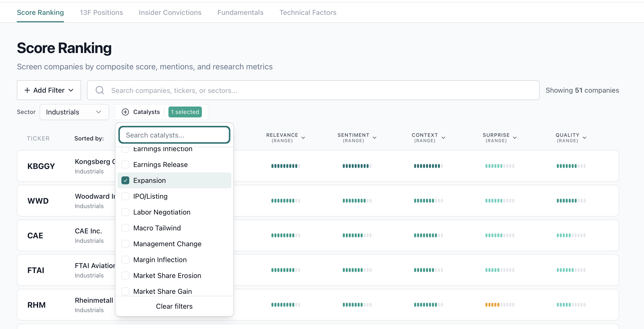The height and width of the screenshot is (329, 644).
Task: Click the WWD ticker
Action: tap(38, 201)
